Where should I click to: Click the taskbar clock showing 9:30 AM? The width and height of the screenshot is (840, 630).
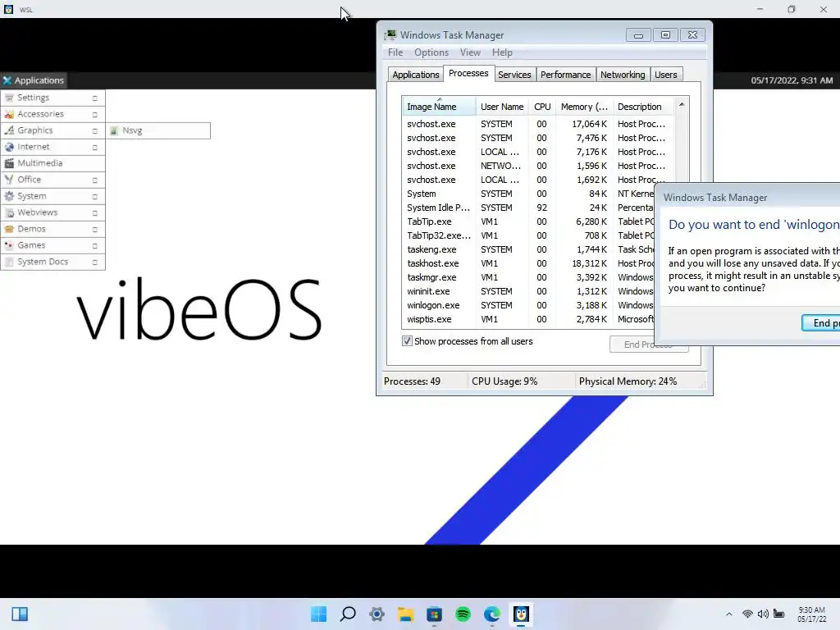coord(811,614)
